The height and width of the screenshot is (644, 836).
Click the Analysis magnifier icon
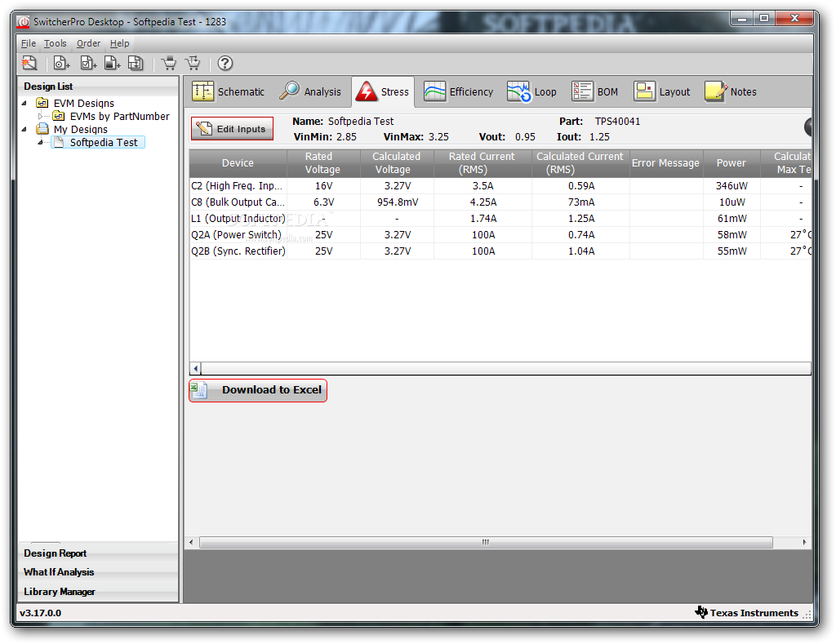[290, 91]
